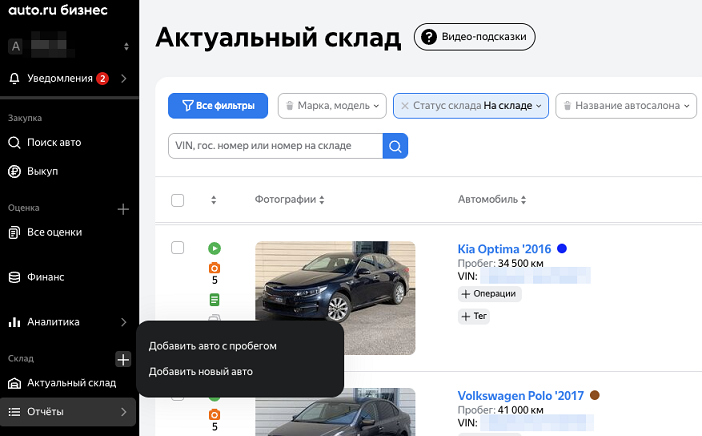This screenshot has height=436, width=702.
Task: Click the plus icon next to Оценка
Action: point(123,209)
